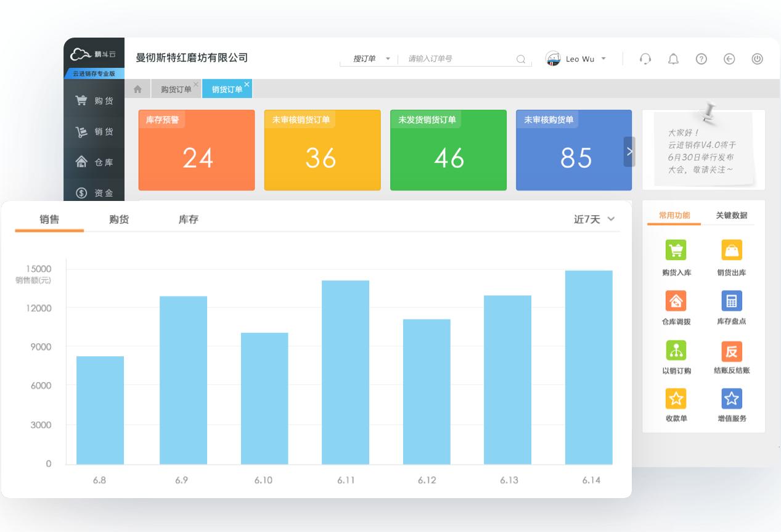
Task: Click the 购货 cart icon in sidebar
Action: (x=81, y=100)
